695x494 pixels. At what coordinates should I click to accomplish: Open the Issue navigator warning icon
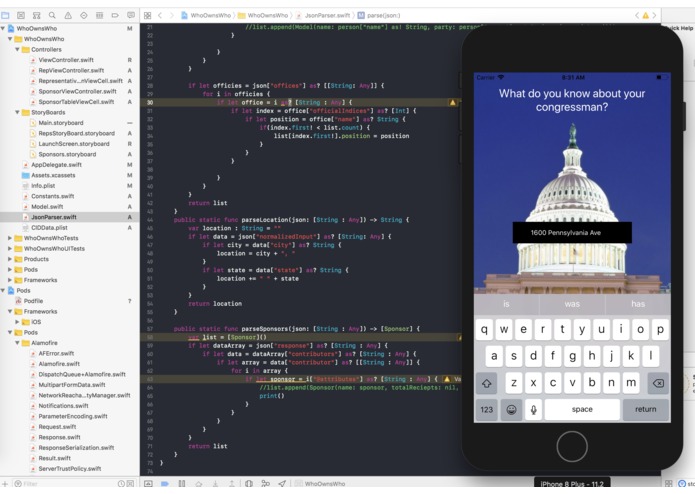coord(68,16)
